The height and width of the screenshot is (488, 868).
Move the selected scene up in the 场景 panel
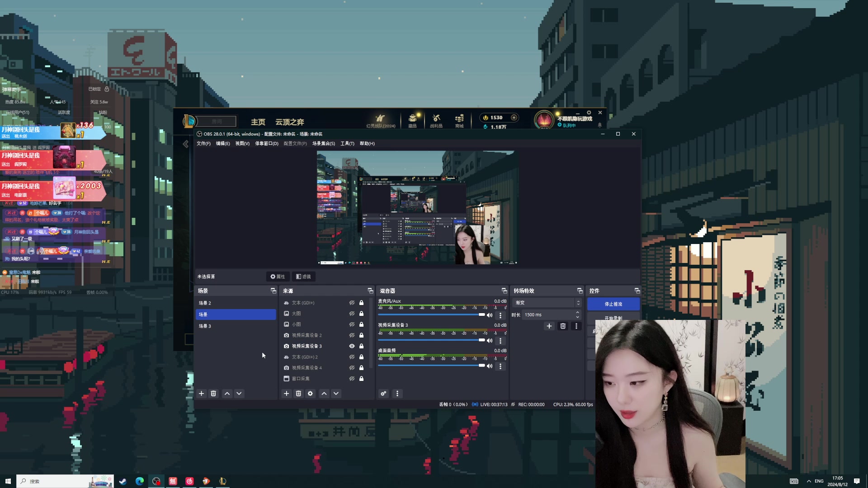click(x=227, y=394)
